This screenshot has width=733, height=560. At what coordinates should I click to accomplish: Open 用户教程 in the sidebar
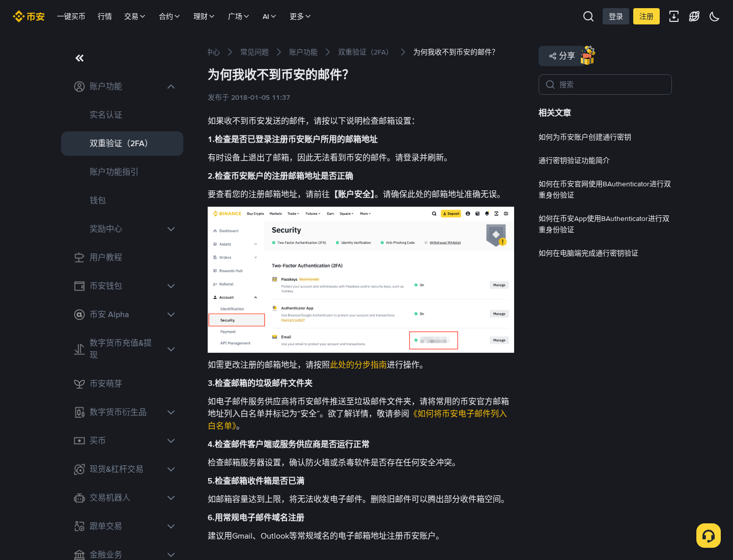pos(122,258)
